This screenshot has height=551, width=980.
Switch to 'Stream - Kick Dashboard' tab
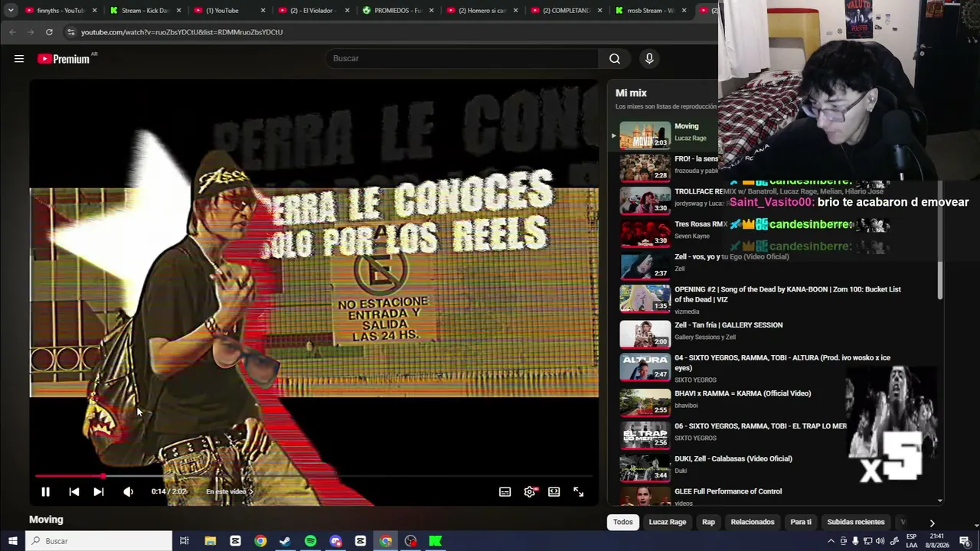pos(144,11)
